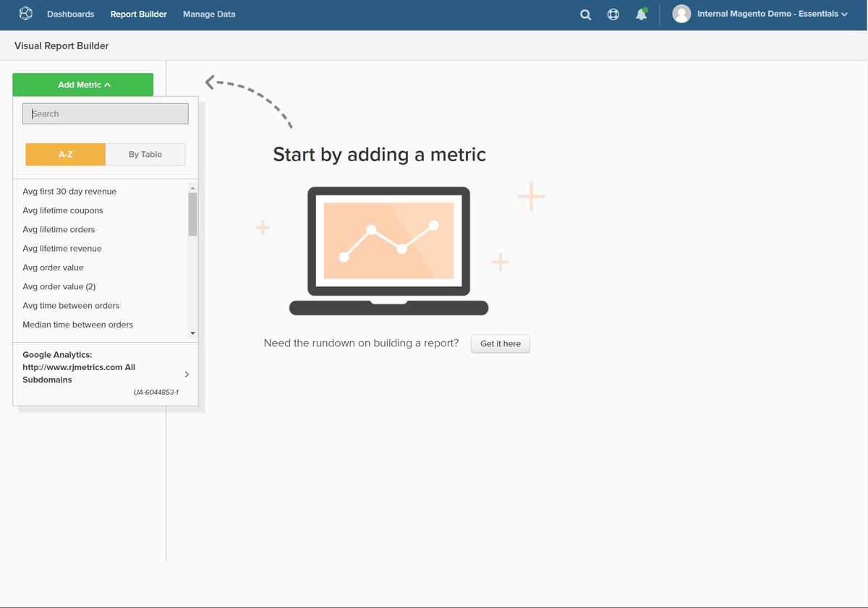The height and width of the screenshot is (608, 868).
Task: Click the RJMetrics polyhedron logo
Action: (x=25, y=14)
